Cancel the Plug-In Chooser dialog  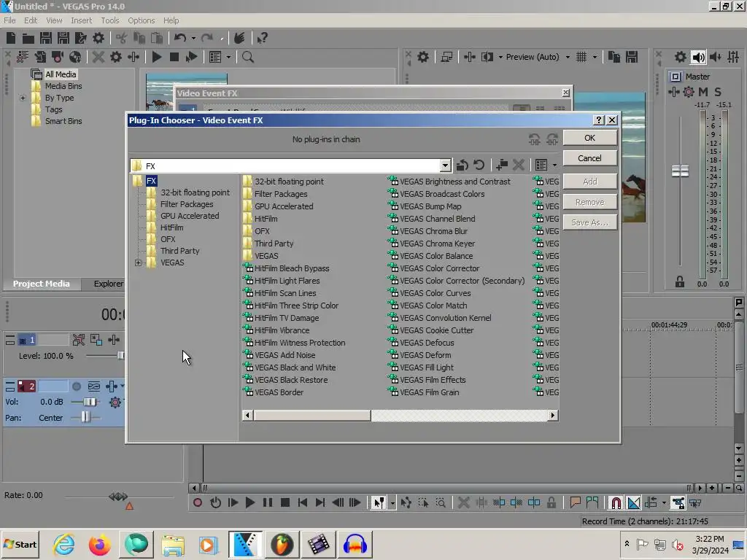click(589, 158)
